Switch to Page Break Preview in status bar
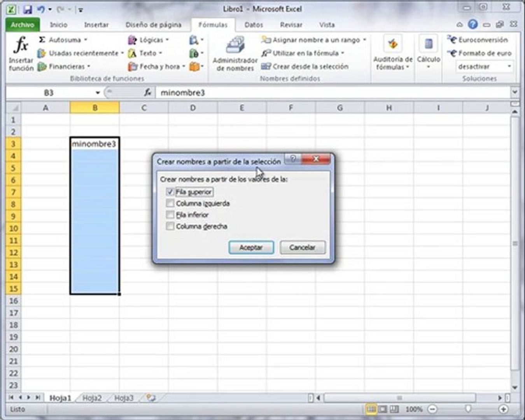 394,409
